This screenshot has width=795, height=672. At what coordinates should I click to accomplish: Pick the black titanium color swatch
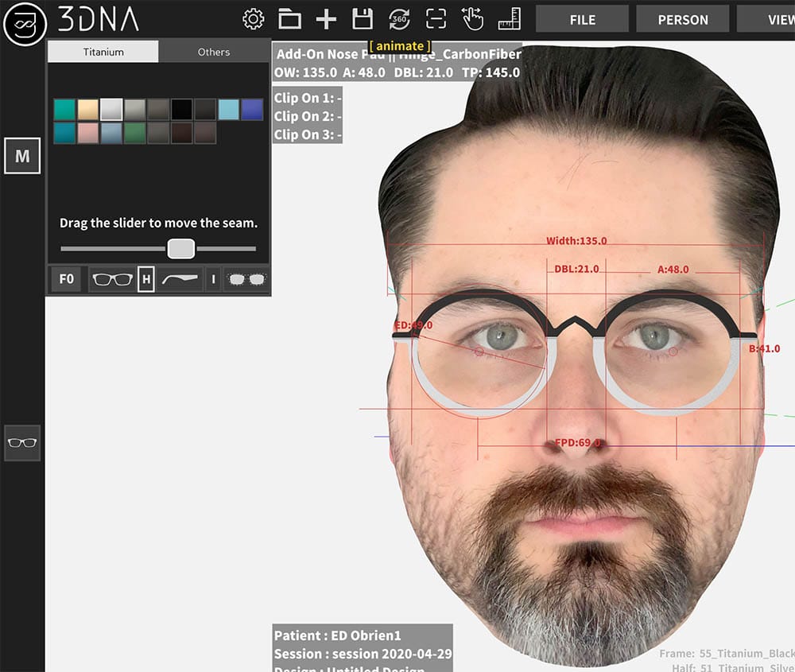click(181, 110)
